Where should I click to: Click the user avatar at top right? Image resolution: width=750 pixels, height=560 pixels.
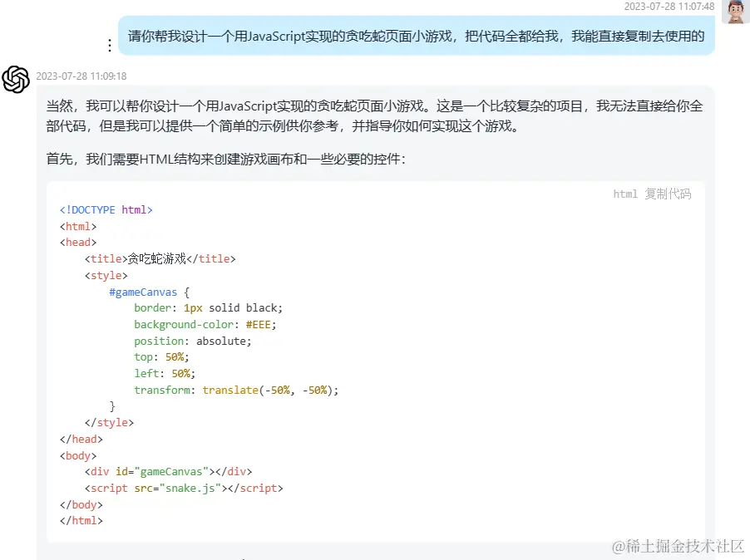coord(738,11)
